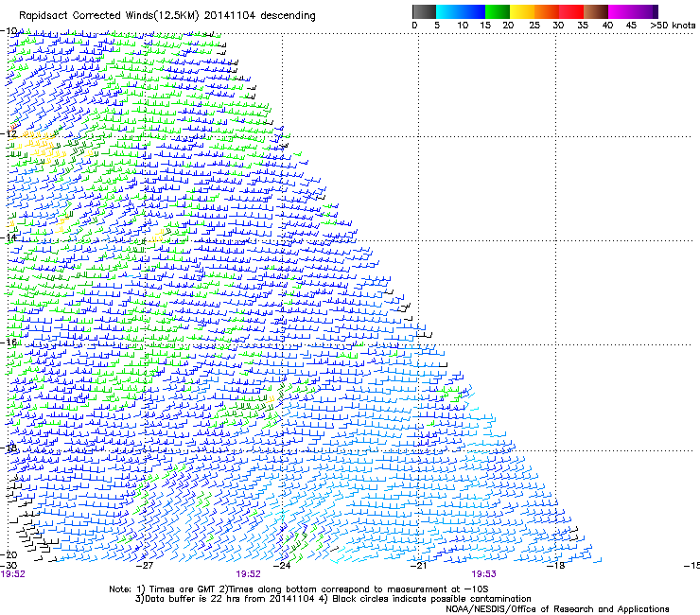Screen dimensions: 700x615
Task: Click the '-24' longitude axis label
Action: 282,566
